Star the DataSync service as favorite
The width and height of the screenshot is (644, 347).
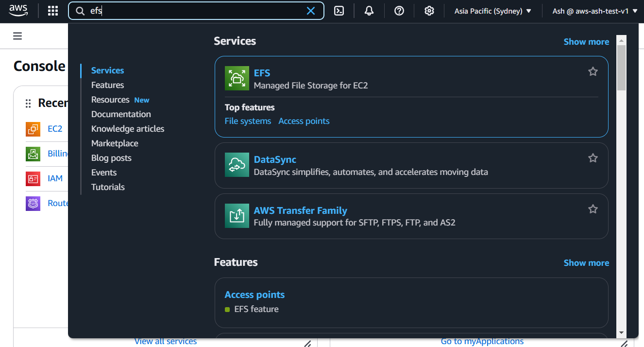593,158
